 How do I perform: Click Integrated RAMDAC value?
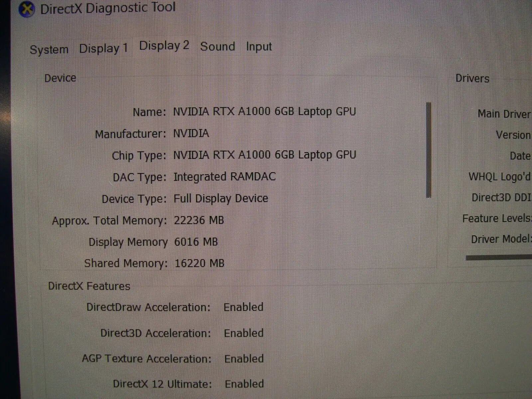pyautogui.click(x=225, y=177)
